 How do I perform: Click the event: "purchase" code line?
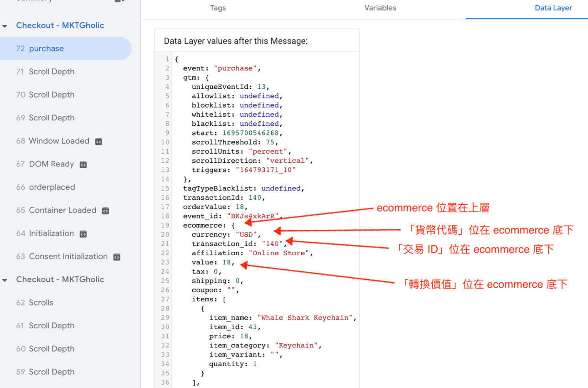pyautogui.click(x=222, y=68)
